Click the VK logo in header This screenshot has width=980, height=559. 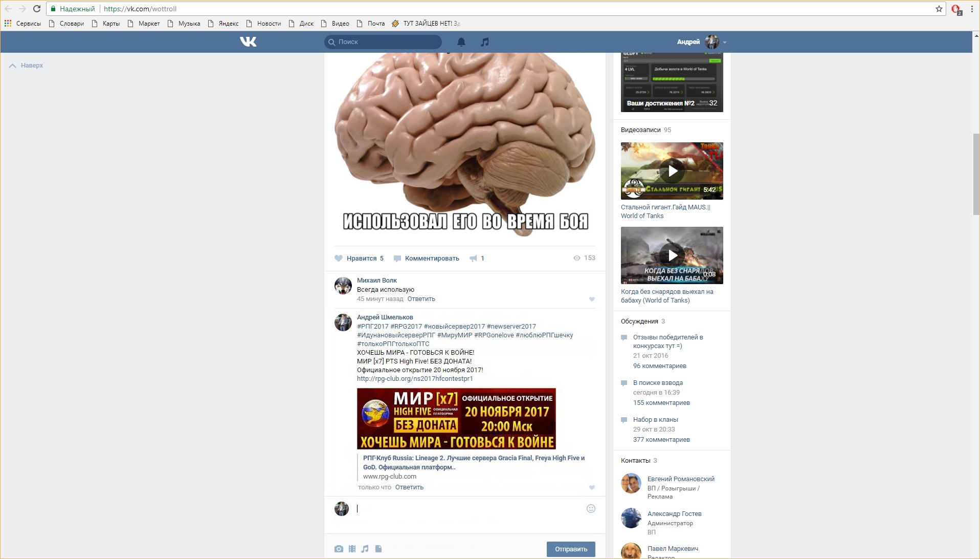point(248,42)
